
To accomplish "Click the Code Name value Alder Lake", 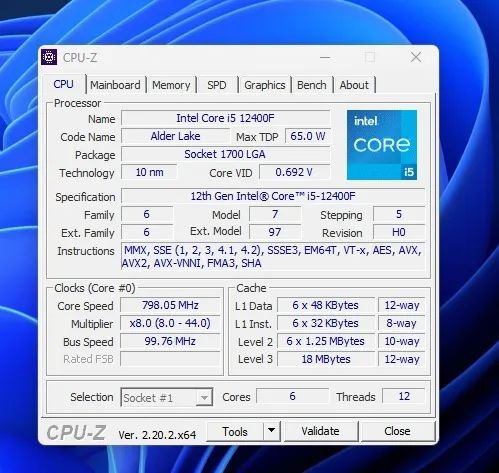I will (x=175, y=136).
